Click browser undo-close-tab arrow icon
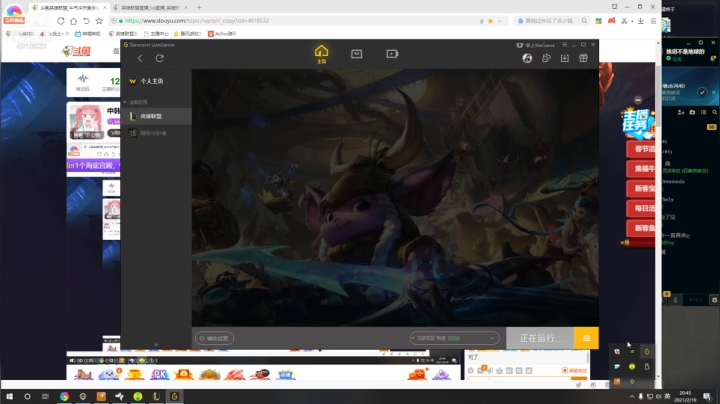The height and width of the screenshot is (404, 720). (86, 21)
